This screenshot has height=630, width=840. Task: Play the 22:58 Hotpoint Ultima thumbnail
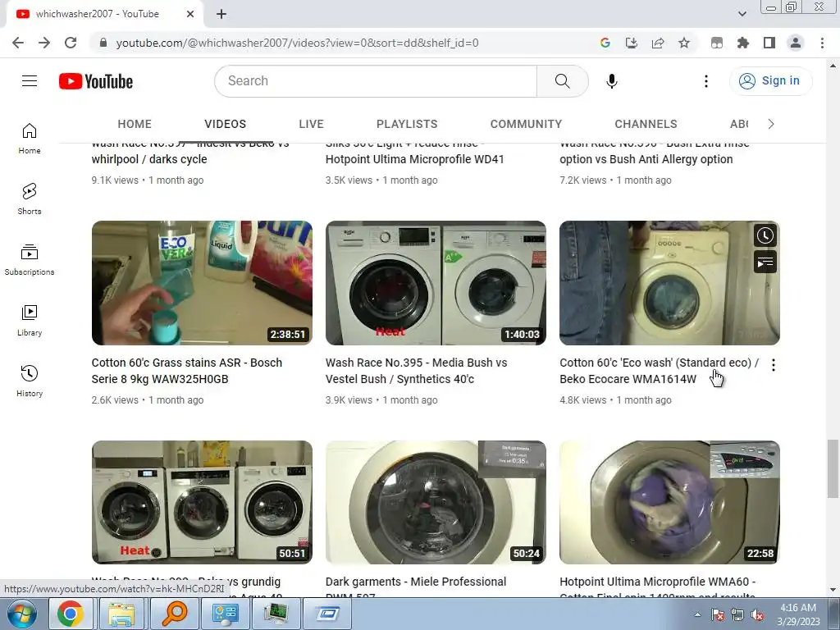pyautogui.click(x=669, y=503)
